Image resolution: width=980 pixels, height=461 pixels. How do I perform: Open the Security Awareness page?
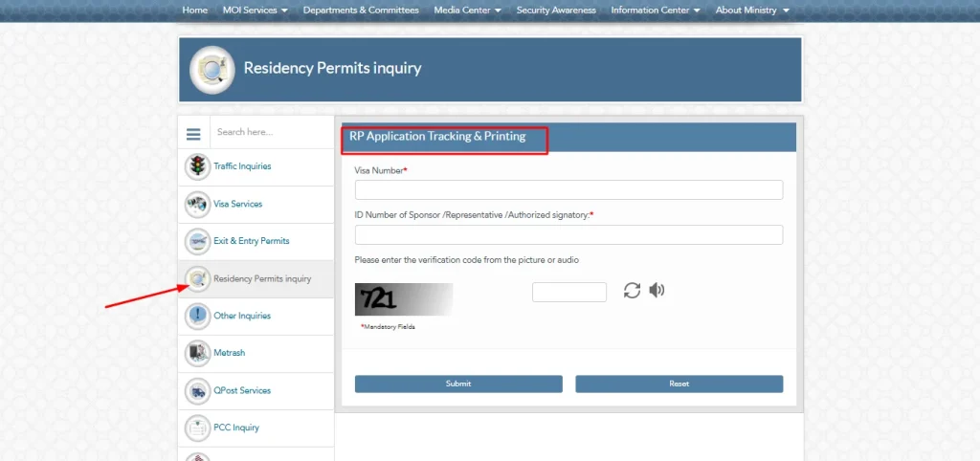(556, 11)
